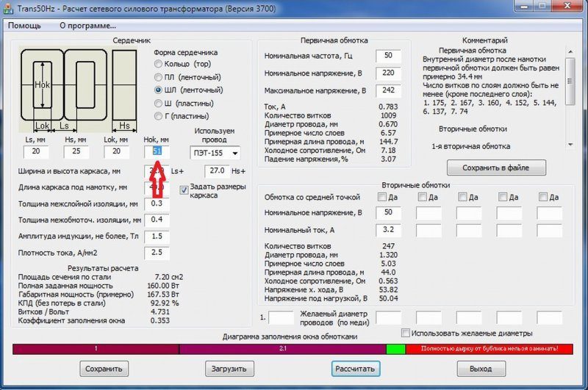Image resolution: width=588 pixels, height=390 pixels.
Task: Click Номинальная частота field 50
Action: pyautogui.click(x=389, y=56)
